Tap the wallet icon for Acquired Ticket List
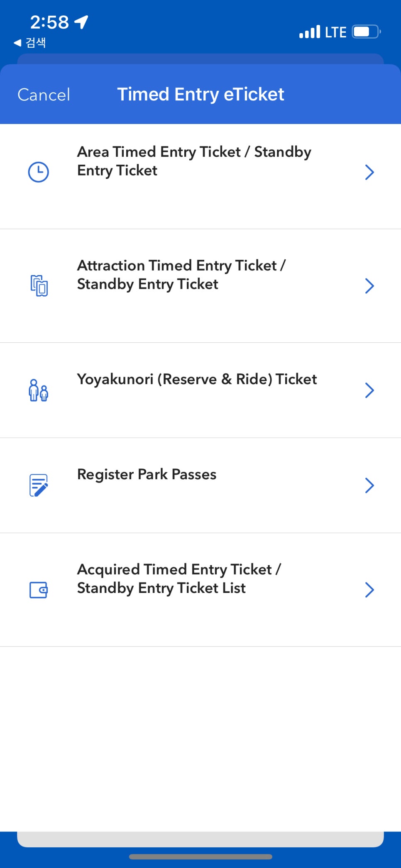 point(39,590)
